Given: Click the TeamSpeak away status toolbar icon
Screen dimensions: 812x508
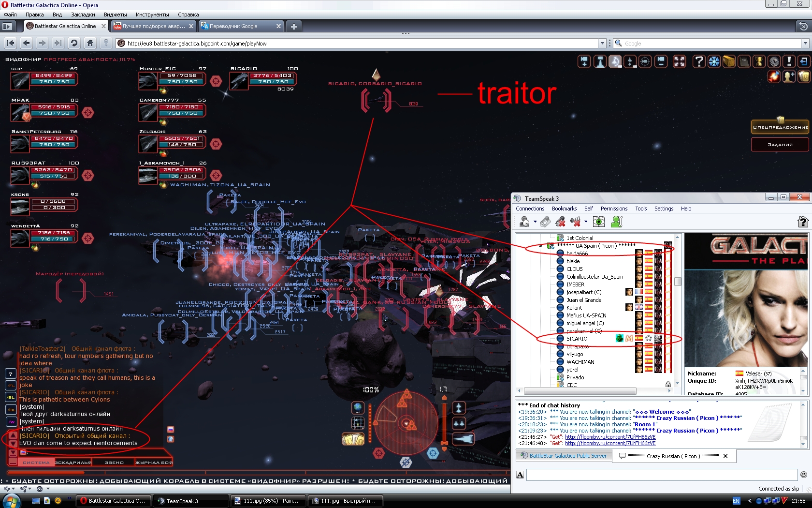Looking at the screenshot, I should pyautogui.click(x=524, y=222).
